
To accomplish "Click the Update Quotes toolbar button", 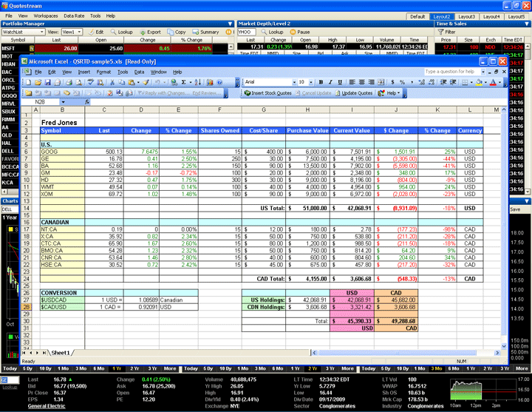I will pos(353,93).
